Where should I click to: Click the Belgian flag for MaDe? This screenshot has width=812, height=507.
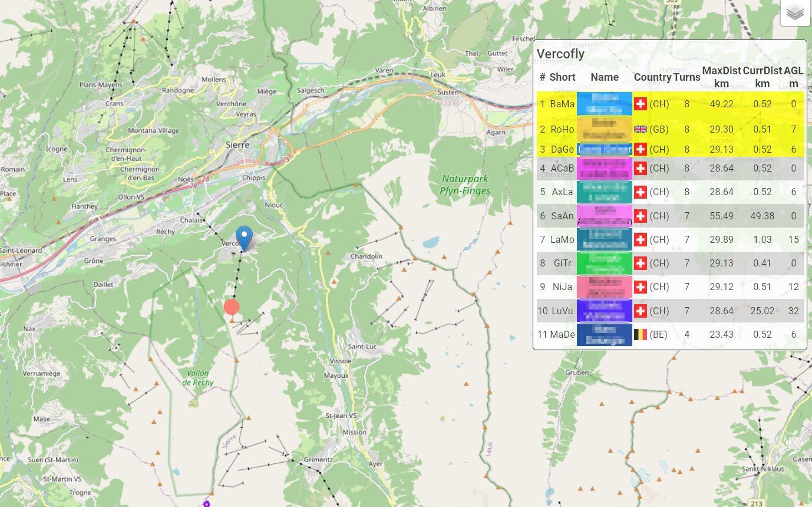click(x=640, y=335)
